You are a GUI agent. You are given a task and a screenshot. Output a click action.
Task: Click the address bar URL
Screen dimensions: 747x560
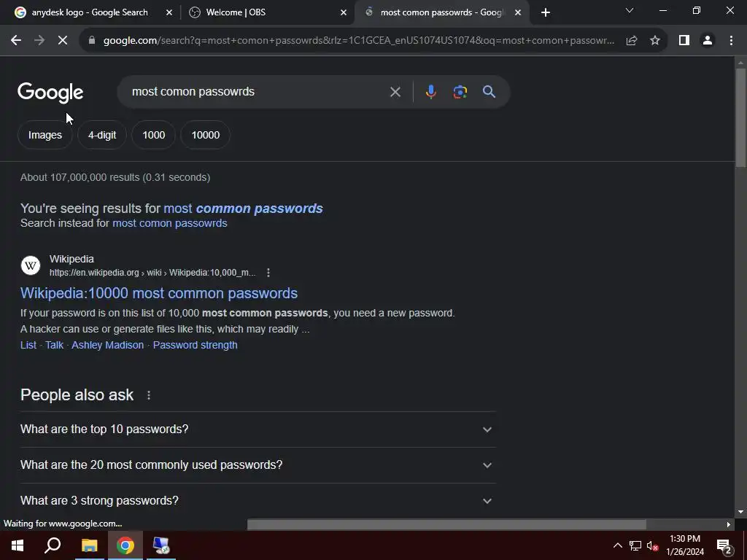(x=358, y=41)
